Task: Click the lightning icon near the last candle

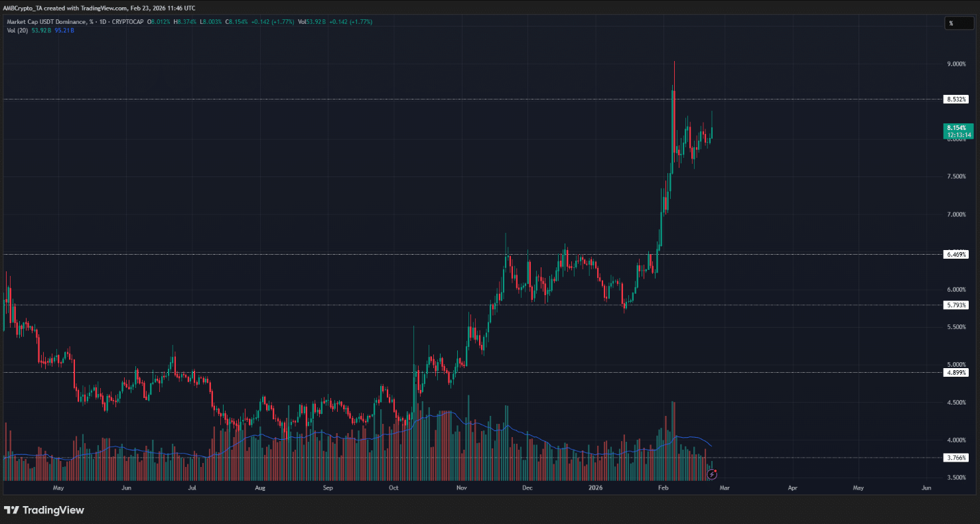Action: click(x=712, y=474)
